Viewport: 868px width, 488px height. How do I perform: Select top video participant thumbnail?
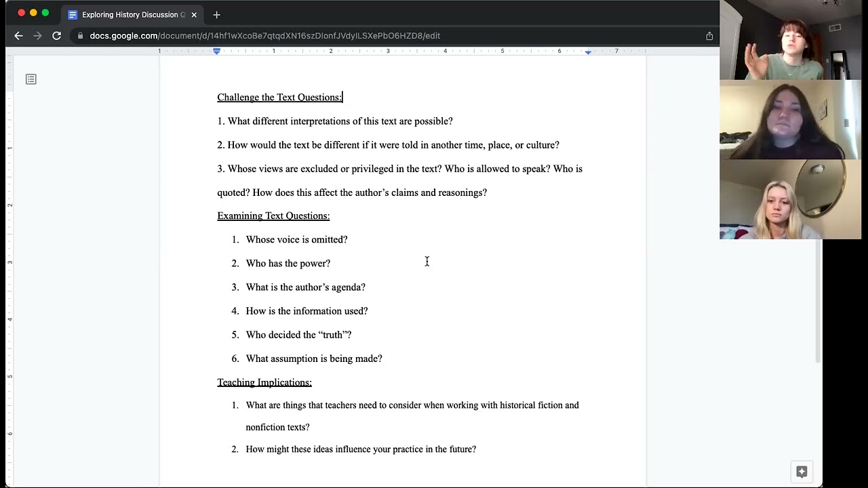pos(790,40)
